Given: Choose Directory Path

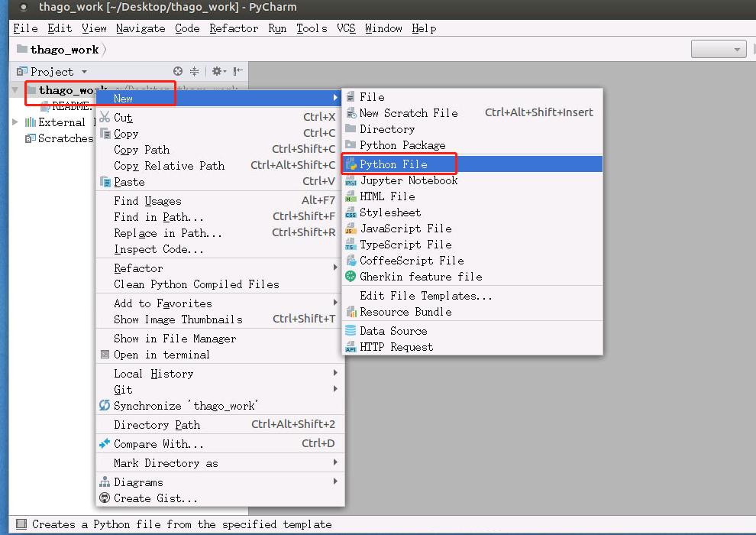Looking at the screenshot, I should [x=221, y=424].
